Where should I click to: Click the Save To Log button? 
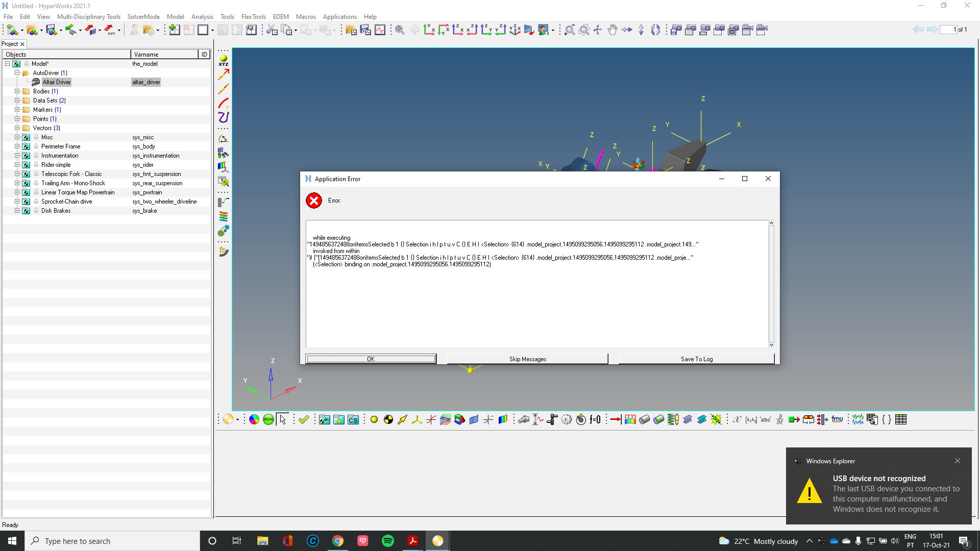point(696,359)
